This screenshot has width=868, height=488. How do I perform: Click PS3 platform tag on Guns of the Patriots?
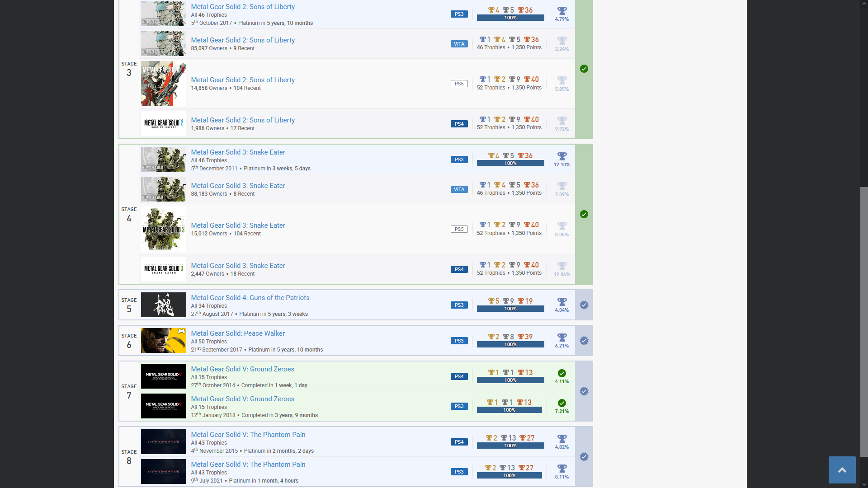[x=459, y=305]
